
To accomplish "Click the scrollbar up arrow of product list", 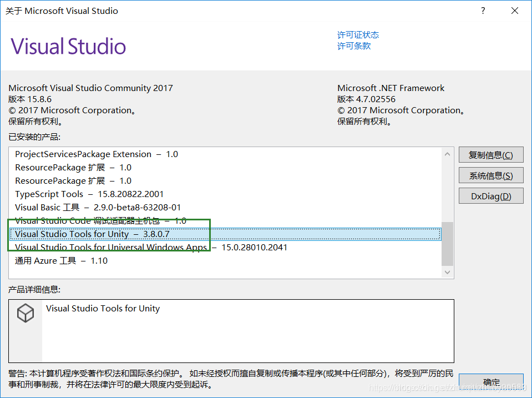I will coord(447,154).
